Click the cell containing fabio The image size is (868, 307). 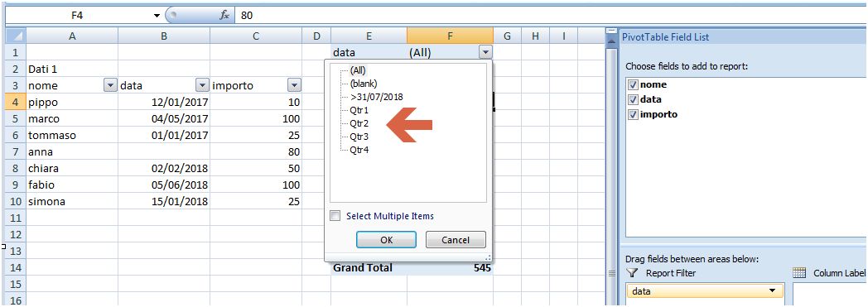[72, 185]
